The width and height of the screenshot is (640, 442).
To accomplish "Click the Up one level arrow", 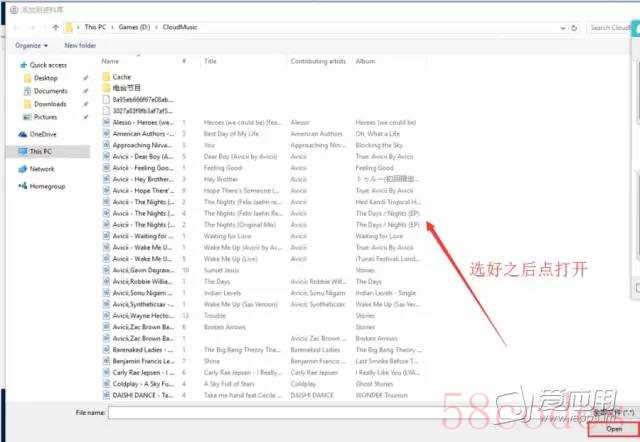I will coord(56,27).
